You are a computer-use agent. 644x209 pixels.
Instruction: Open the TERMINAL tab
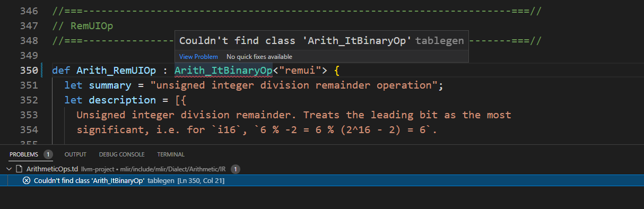171,154
